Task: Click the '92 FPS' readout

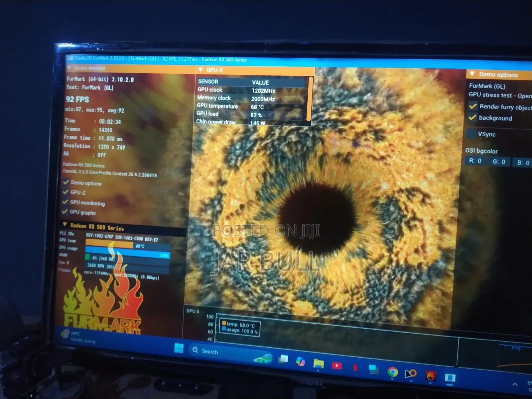Action: pos(77,99)
